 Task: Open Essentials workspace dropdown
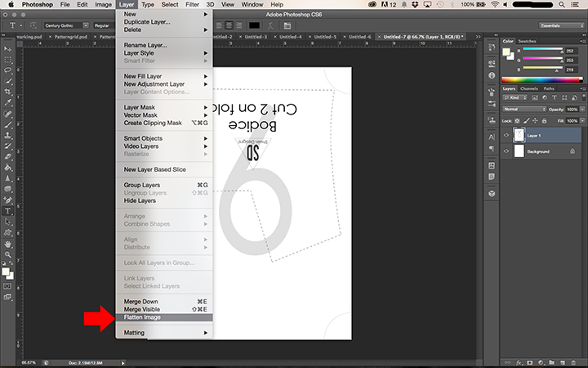(562, 25)
